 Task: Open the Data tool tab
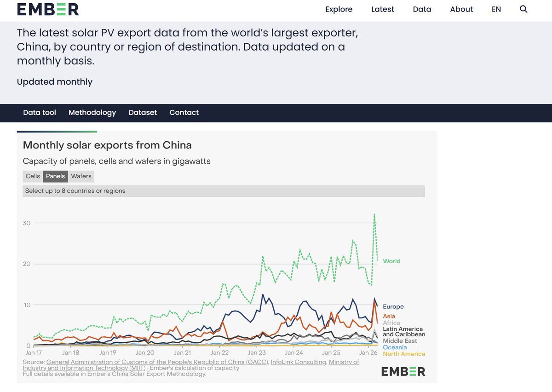(40, 112)
